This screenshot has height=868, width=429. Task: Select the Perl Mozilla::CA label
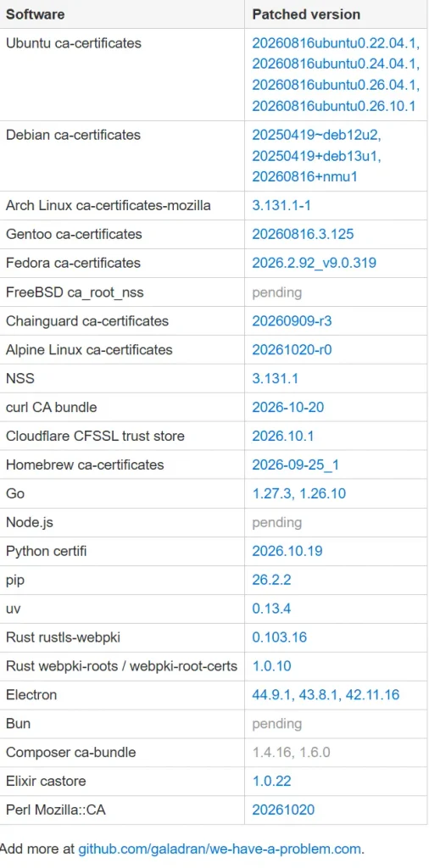tap(55, 810)
